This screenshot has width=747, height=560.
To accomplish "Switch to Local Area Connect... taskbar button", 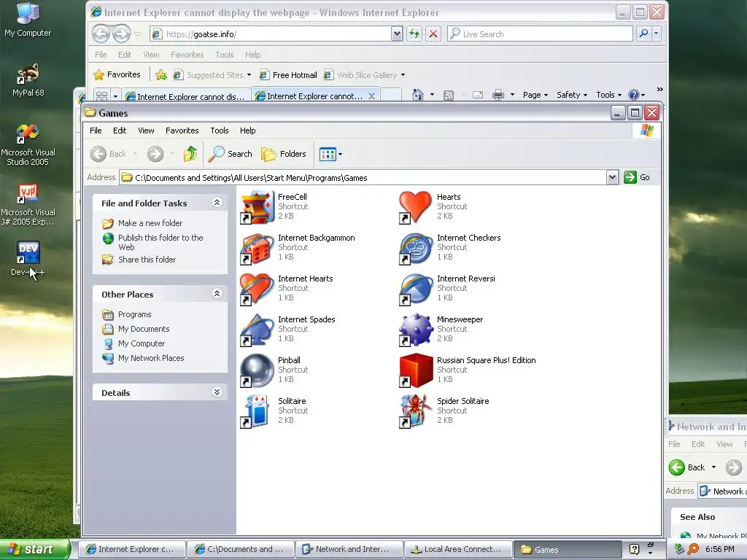I will (x=458, y=549).
